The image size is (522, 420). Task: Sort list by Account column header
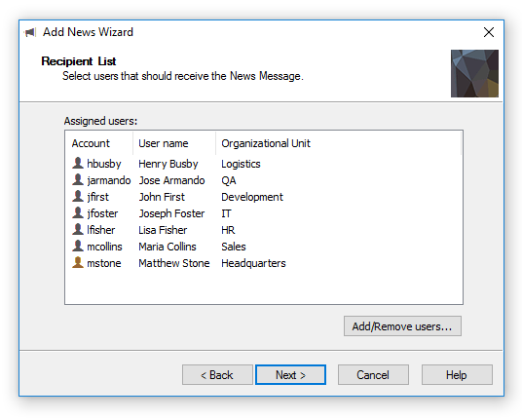[99, 143]
